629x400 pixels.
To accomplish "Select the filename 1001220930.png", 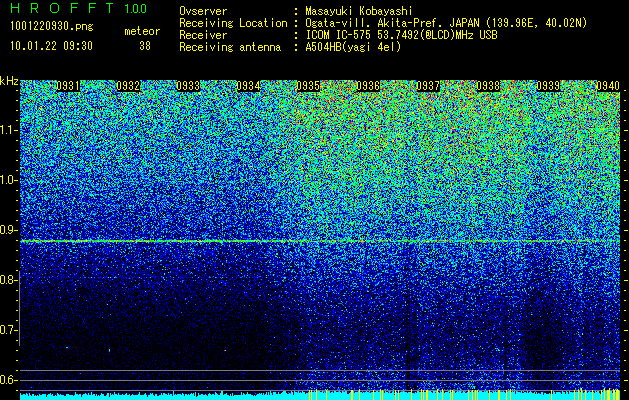I will pos(52,27).
